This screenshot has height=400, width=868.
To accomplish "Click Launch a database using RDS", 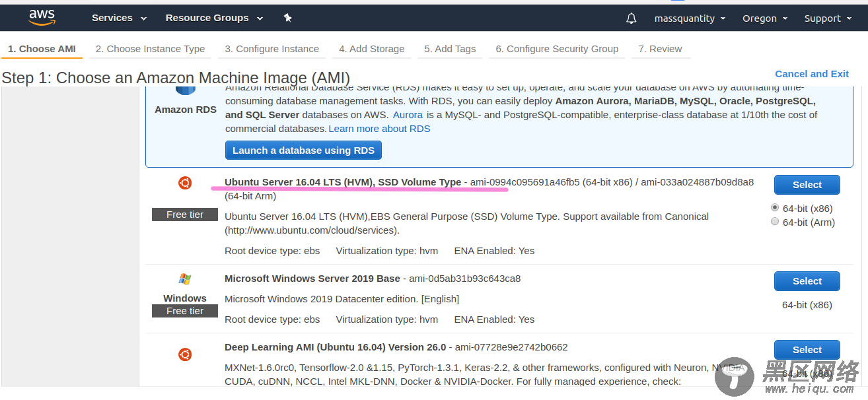I will pos(303,150).
